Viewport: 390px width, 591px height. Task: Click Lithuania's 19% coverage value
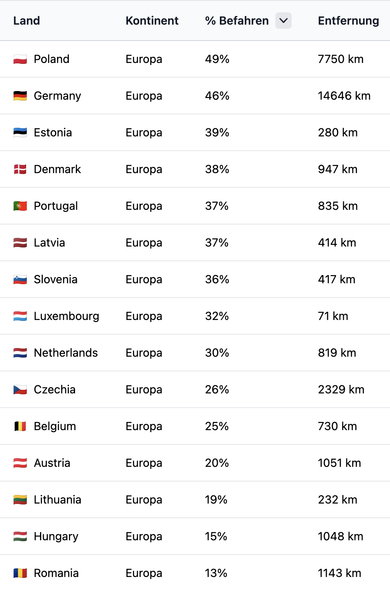pos(216,500)
